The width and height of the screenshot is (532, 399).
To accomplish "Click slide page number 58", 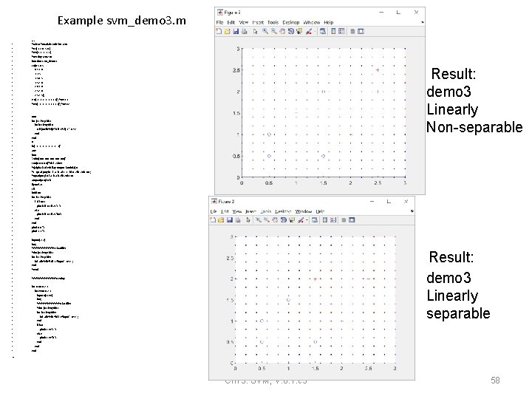I will 495,381.
